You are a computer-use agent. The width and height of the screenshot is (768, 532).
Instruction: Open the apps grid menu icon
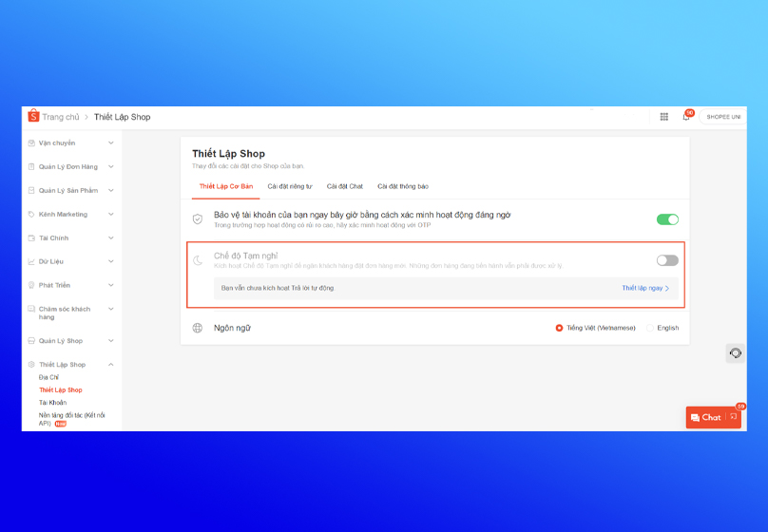coord(663,117)
